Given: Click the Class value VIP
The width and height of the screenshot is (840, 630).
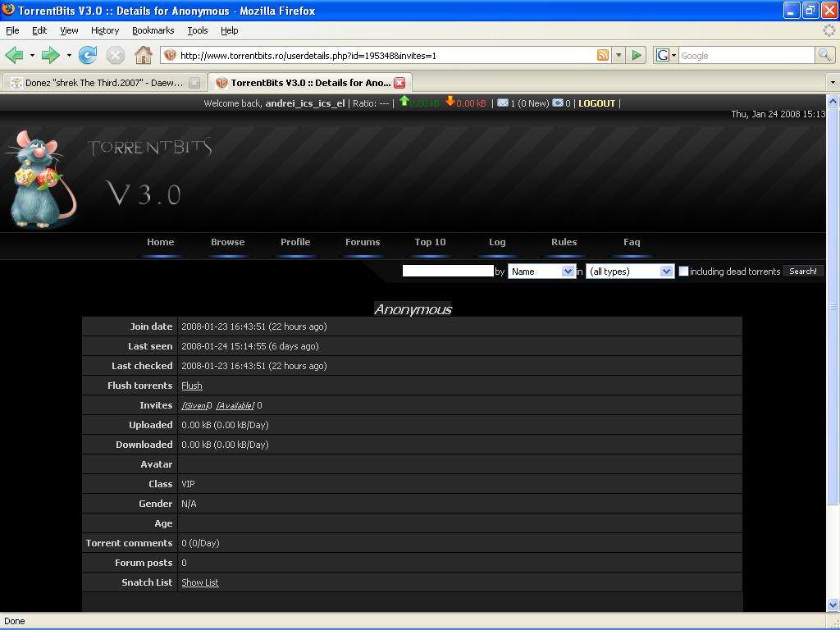Looking at the screenshot, I should coord(188,484).
